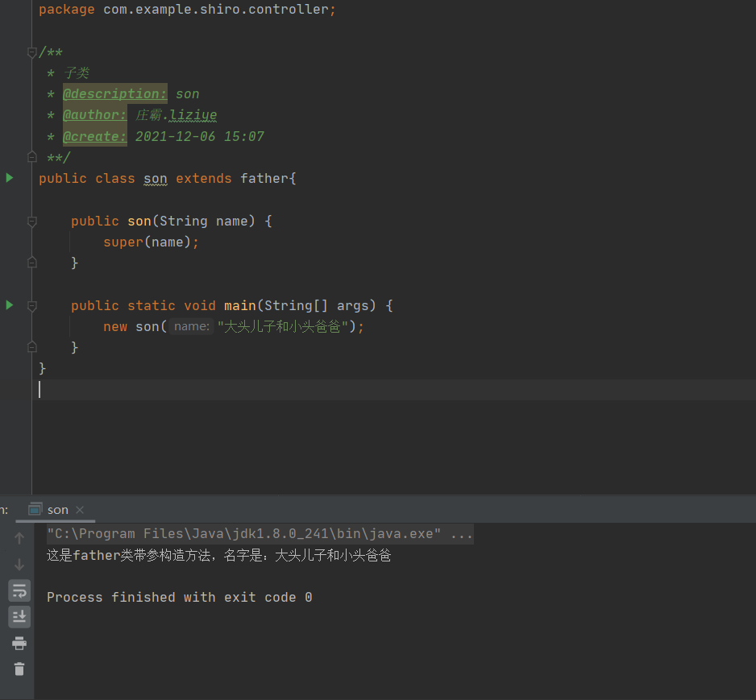Click the @description: link in the Javadoc
Screen dimensions: 756x700
point(114,93)
